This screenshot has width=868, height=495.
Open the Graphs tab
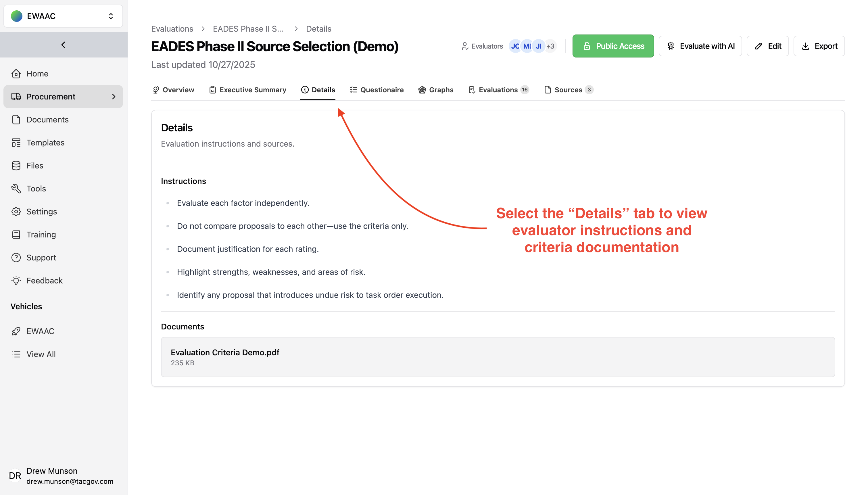[x=436, y=90]
